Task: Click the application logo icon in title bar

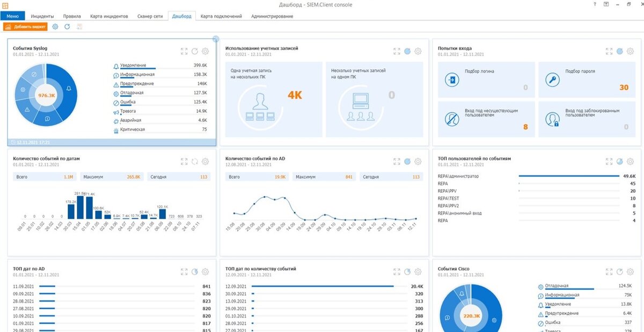Action: click(x=5, y=5)
